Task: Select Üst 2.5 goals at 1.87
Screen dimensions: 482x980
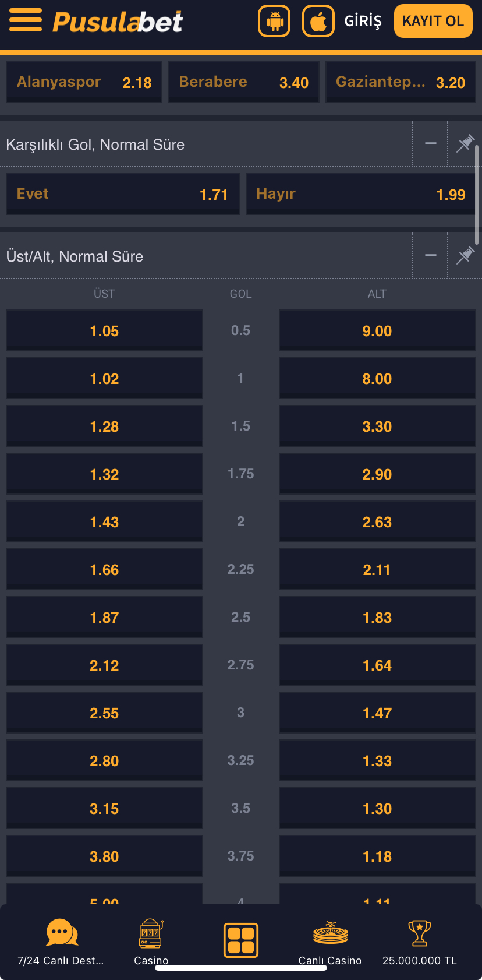Action: click(104, 618)
